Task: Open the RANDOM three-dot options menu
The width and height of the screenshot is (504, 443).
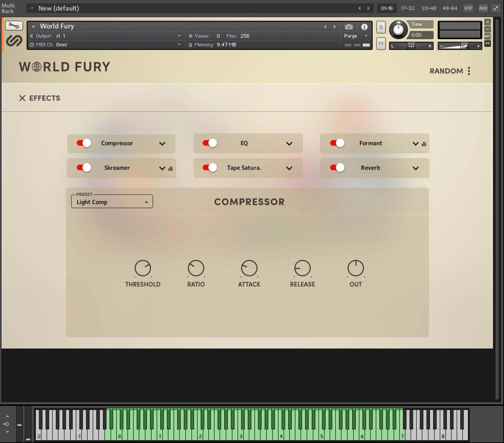Action: click(469, 71)
